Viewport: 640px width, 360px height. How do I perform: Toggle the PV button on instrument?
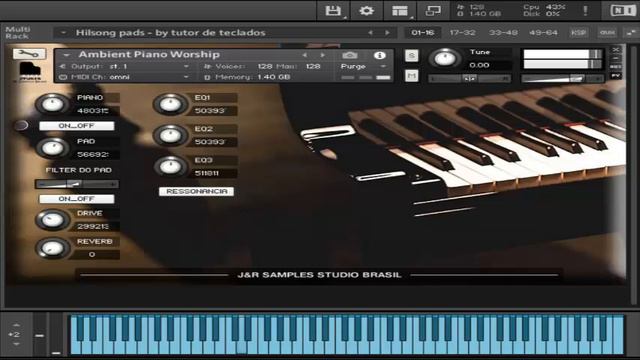point(616,76)
